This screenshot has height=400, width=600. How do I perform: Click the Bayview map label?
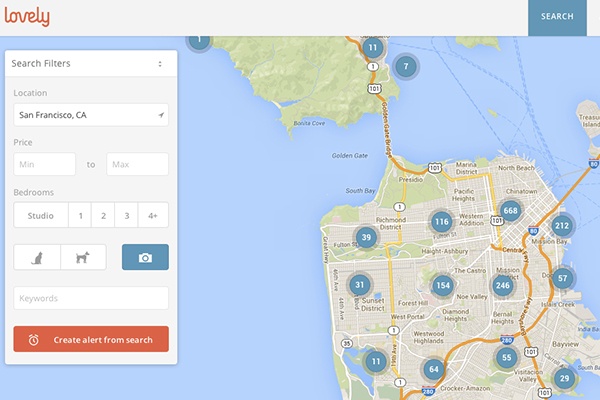pyautogui.click(x=565, y=344)
